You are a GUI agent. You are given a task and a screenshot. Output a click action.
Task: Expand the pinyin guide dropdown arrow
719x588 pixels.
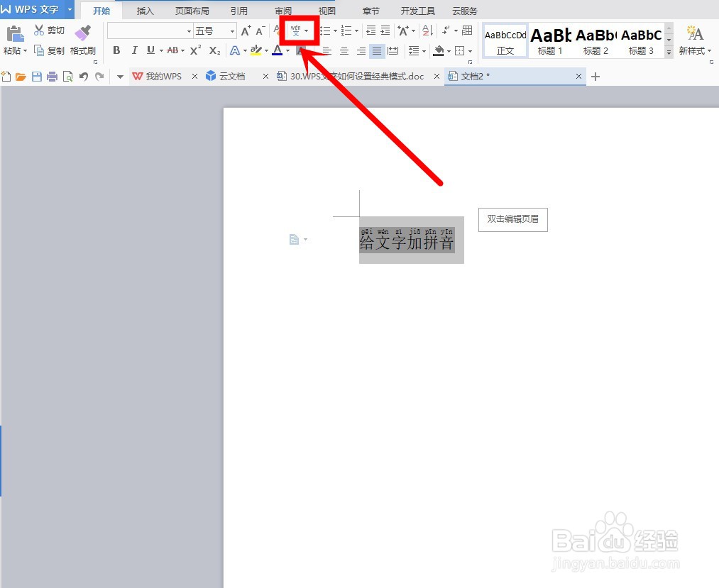(x=307, y=30)
